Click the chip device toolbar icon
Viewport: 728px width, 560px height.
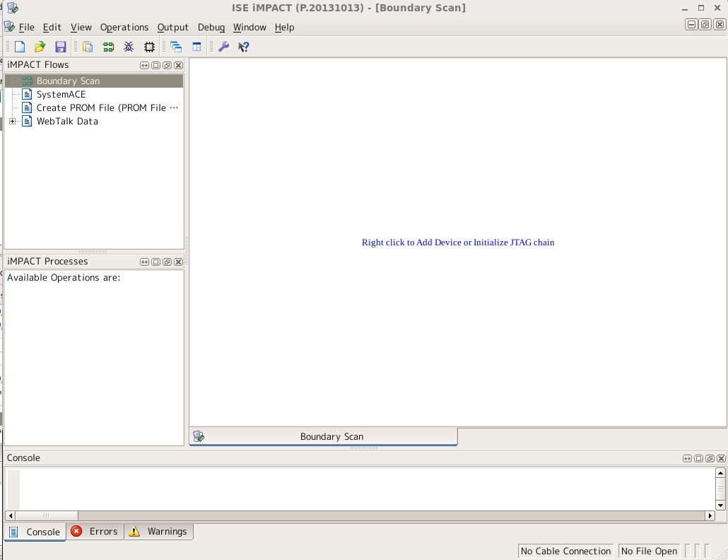pyautogui.click(x=149, y=47)
